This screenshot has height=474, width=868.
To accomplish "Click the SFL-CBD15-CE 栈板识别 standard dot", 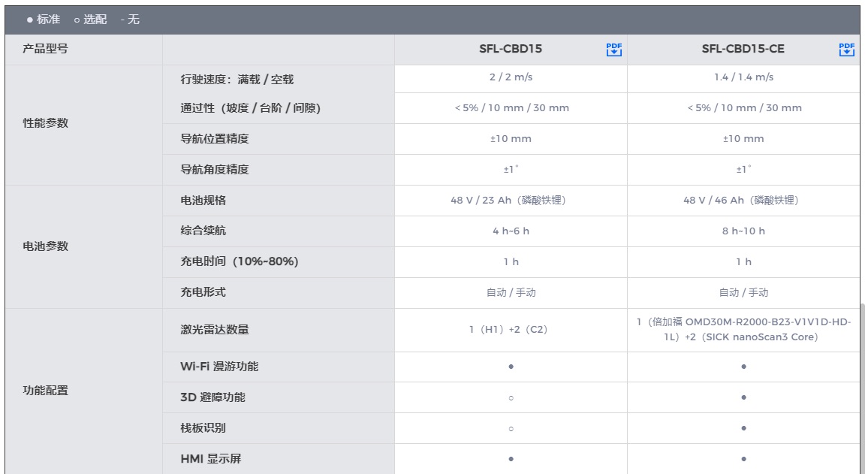I will pos(743,428).
